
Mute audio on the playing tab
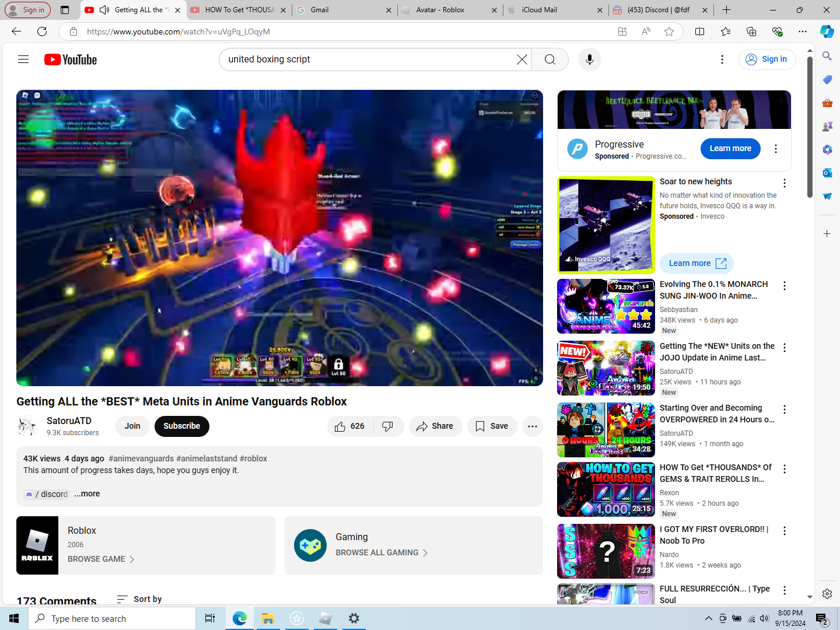click(104, 10)
